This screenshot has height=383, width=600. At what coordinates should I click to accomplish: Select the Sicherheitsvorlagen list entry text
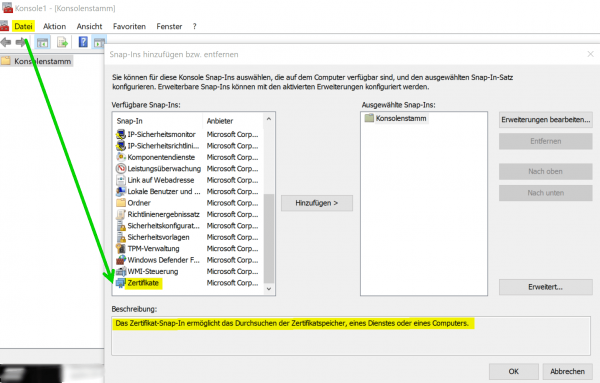click(158, 237)
